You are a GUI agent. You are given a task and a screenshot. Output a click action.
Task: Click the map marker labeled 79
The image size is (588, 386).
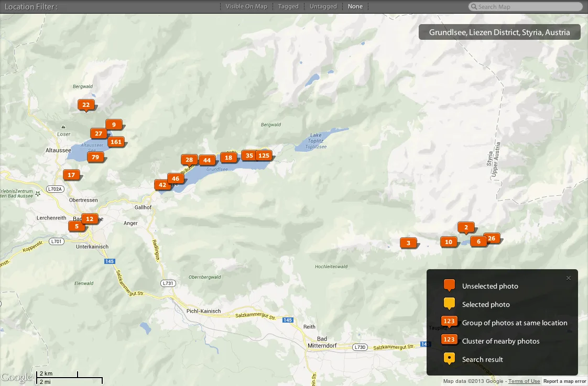point(95,157)
